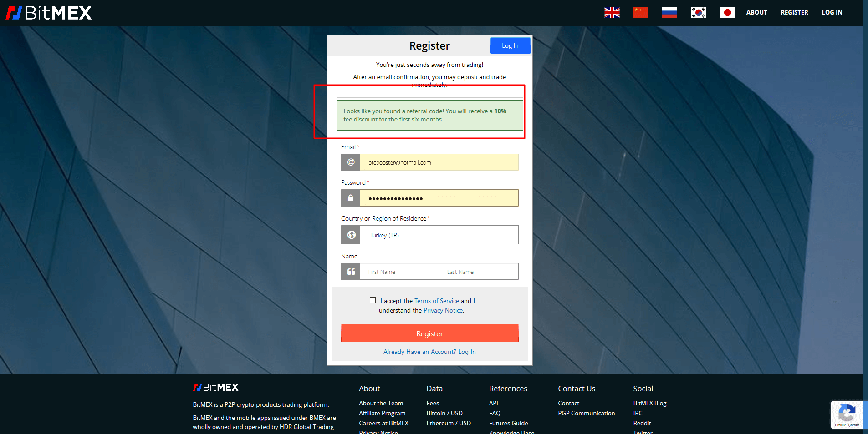Image resolution: width=868 pixels, height=434 pixels.
Task: Focus the First Name input field
Action: pyautogui.click(x=399, y=272)
